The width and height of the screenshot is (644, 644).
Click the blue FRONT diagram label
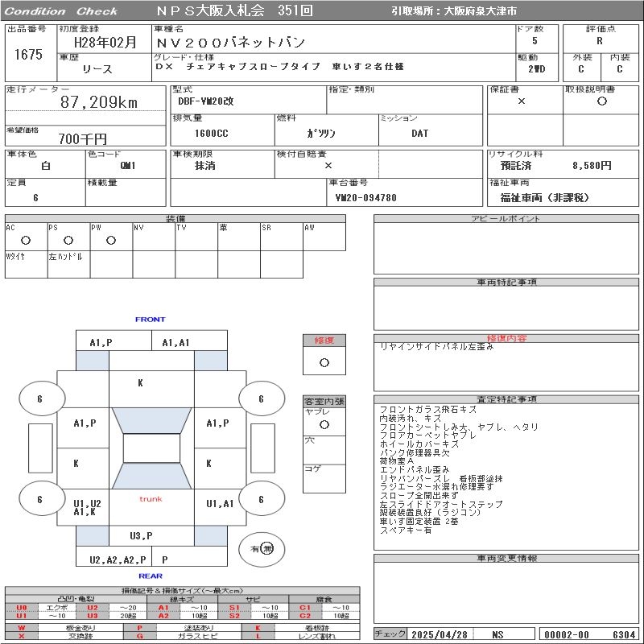151,320
